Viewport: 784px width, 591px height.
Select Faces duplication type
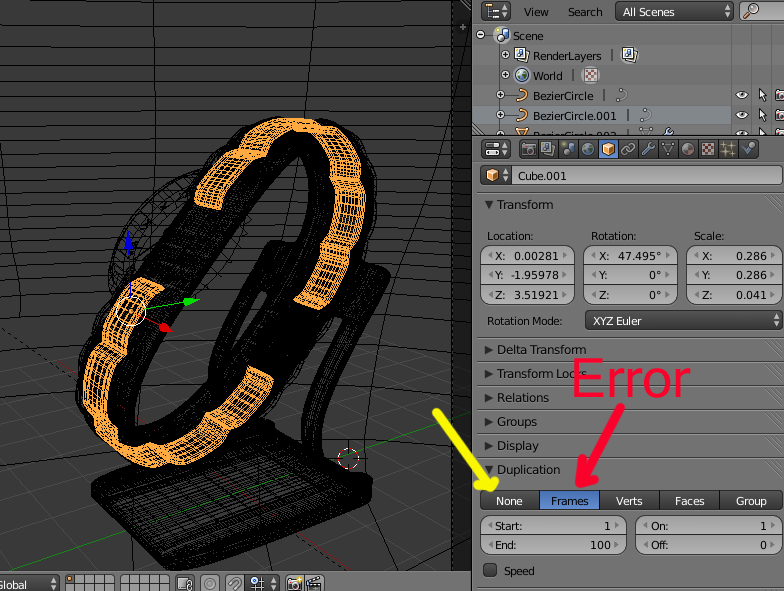pos(690,500)
